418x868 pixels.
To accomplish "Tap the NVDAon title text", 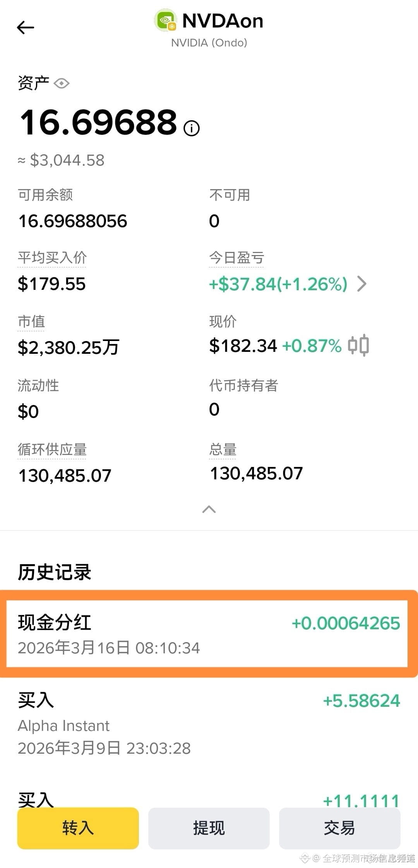I will coord(223,21).
